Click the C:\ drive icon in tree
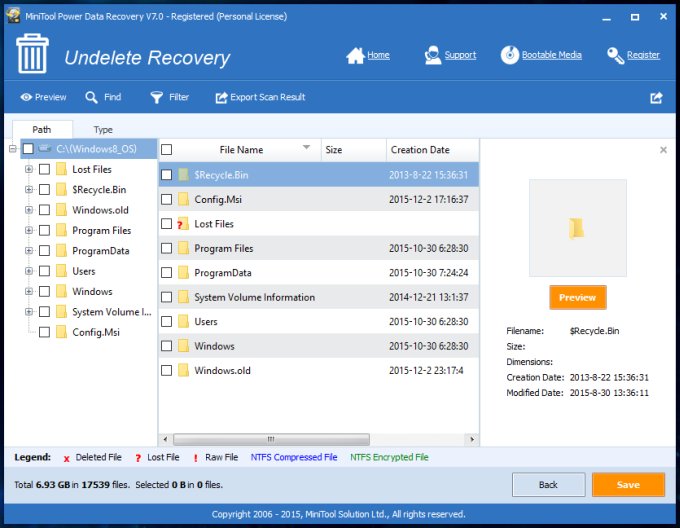The width and height of the screenshot is (680, 528). click(45, 149)
